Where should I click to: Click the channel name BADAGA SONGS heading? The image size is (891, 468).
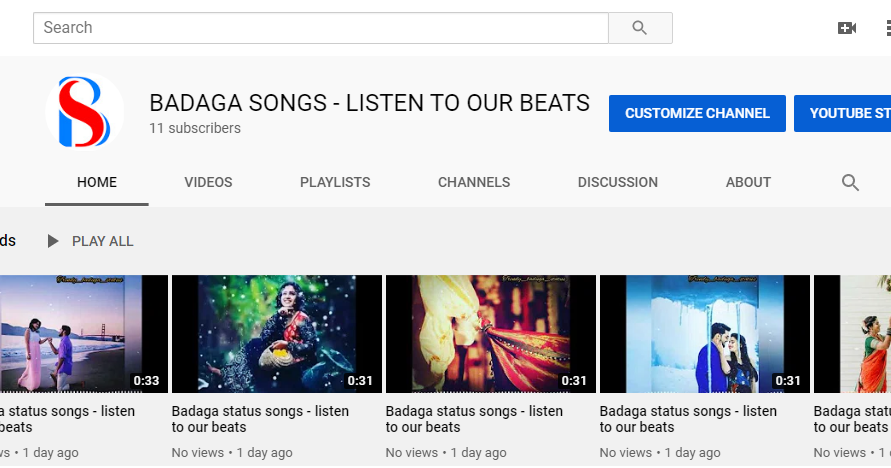click(369, 103)
